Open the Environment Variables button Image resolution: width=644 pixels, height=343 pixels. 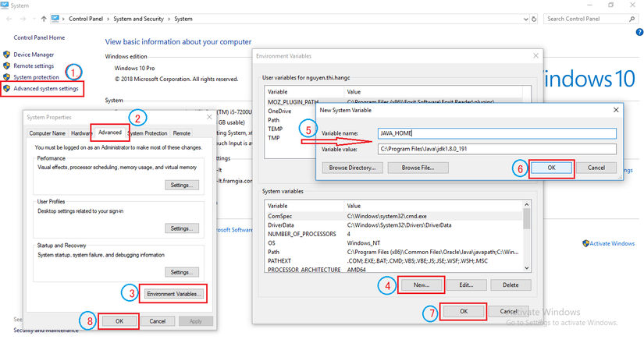[x=173, y=294]
